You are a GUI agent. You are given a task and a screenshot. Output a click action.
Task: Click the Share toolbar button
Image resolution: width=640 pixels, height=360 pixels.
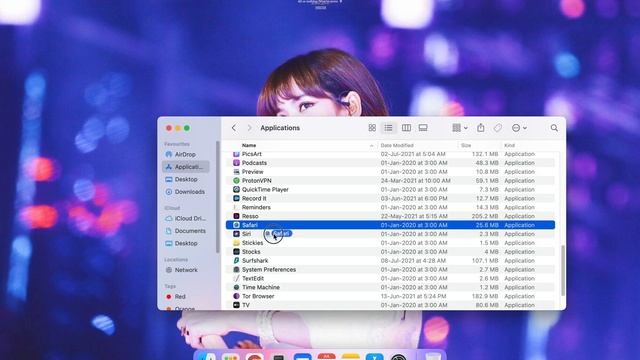pyautogui.click(x=481, y=128)
